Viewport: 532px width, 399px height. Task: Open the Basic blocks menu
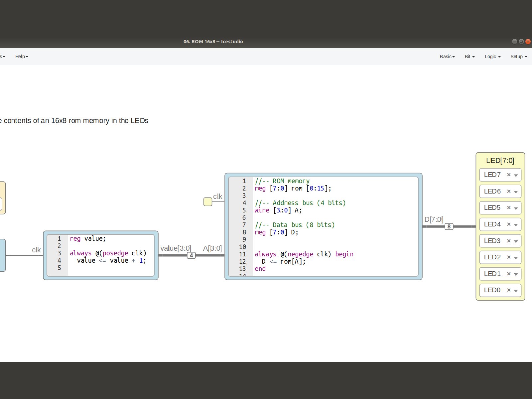pyautogui.click(x=447, y=57)
